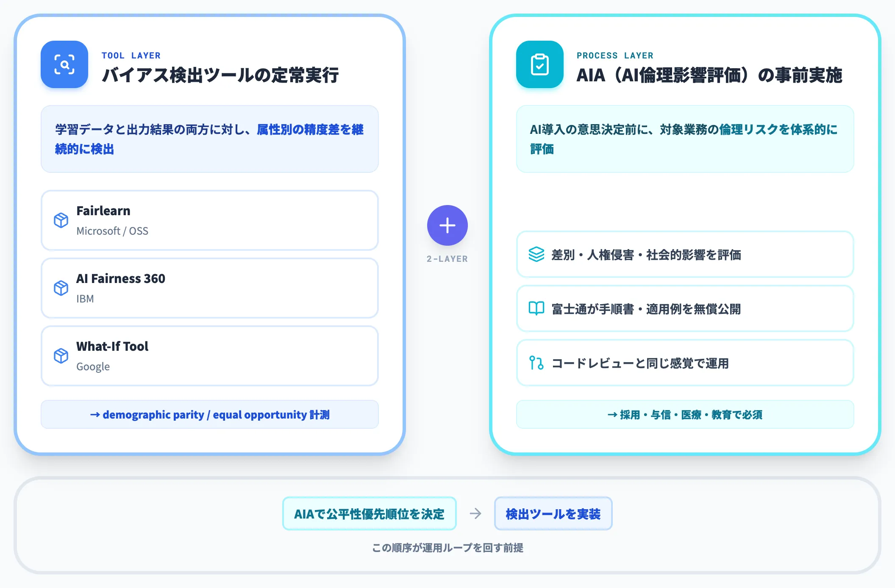The image size is (895, 588).
Task: Click the arrow icon between the two step chips
Action: point(475,513)
